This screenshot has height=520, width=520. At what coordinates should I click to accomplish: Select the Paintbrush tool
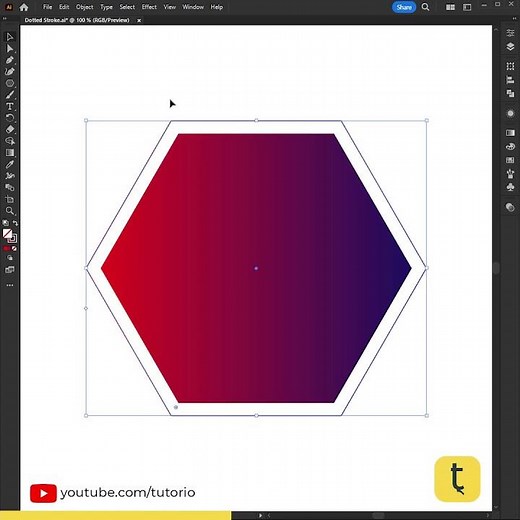9,95
